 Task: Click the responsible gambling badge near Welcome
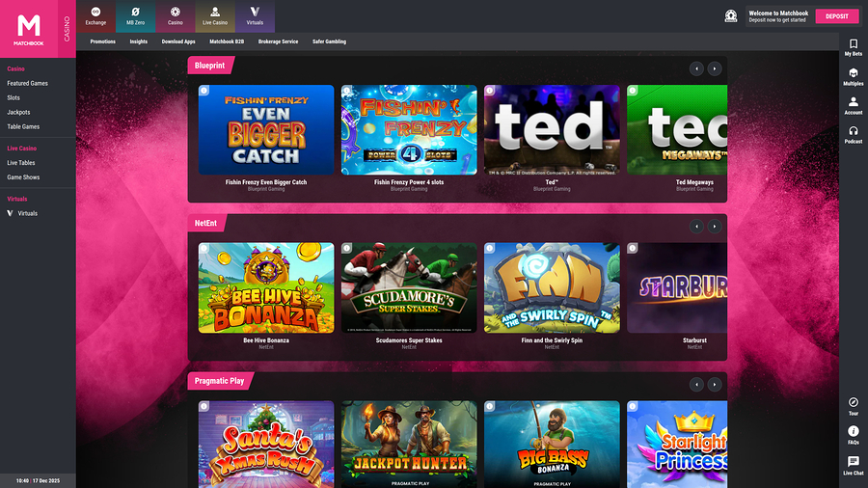[731, 16]
